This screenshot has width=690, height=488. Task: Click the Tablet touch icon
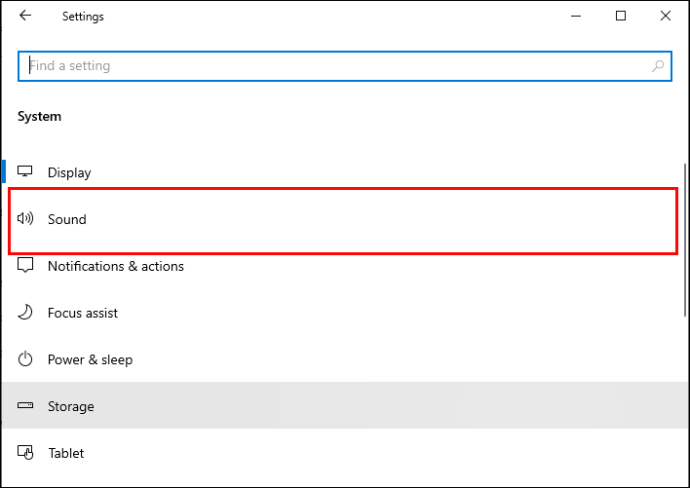[25, 452]
